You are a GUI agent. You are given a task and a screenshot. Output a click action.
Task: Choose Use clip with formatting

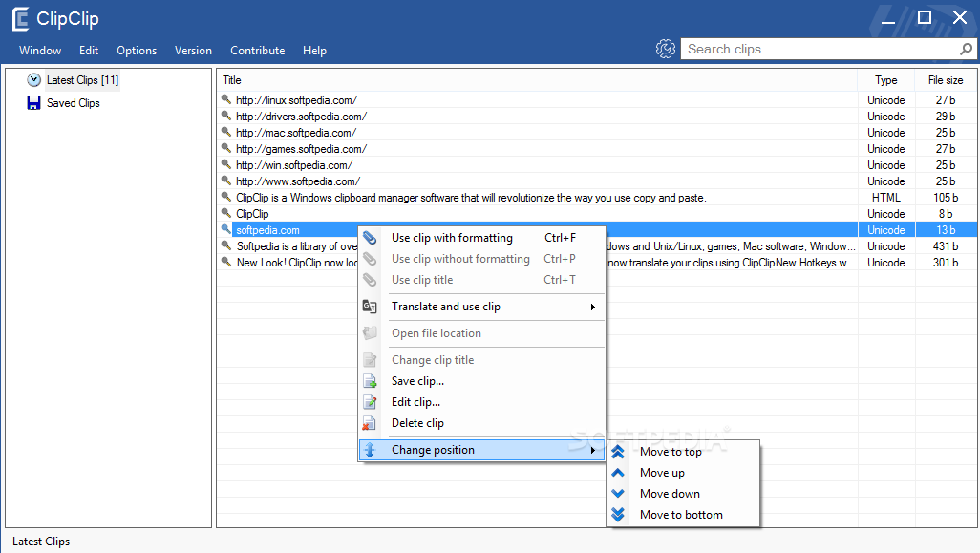(x=481, y=238)
